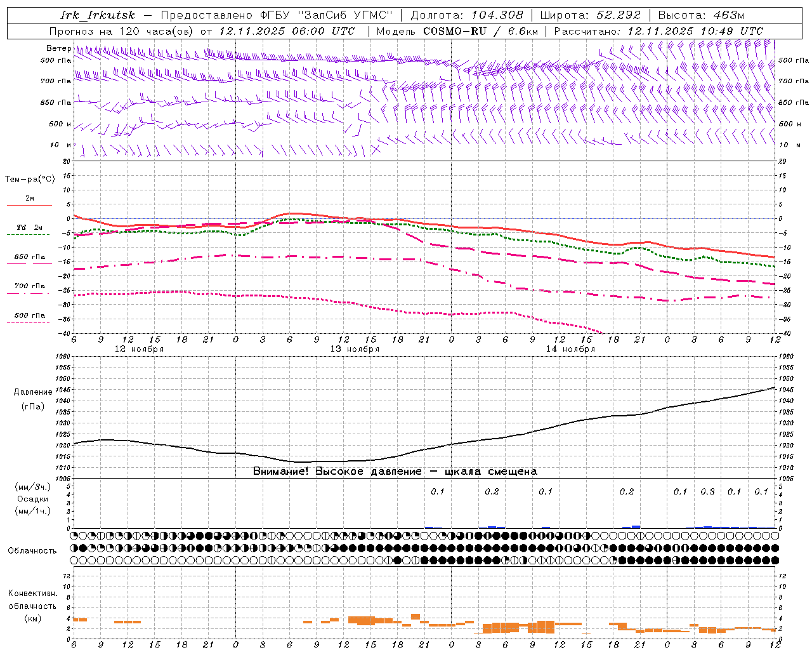812x650 pixels.
Task: Click the (мм/3ч.) precipitation unit label
Action: (33, 487)
